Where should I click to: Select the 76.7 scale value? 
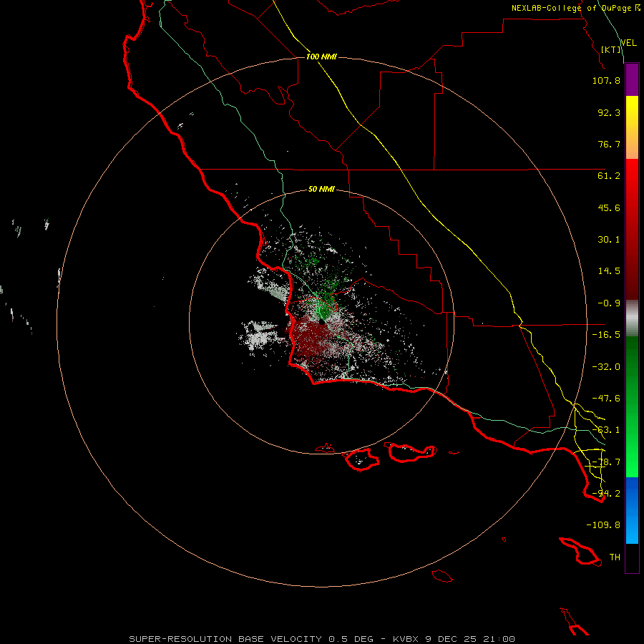coord(609,144)
